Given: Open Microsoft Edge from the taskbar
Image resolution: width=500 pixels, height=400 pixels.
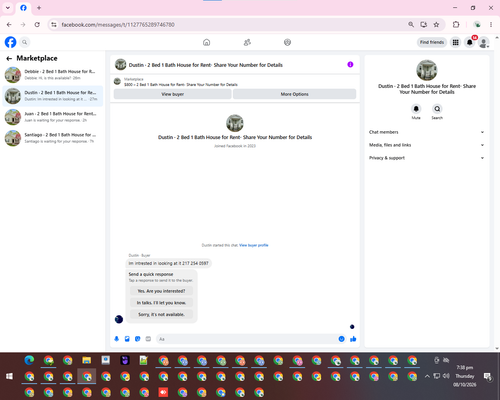Looking at the screenshot, I should tap(29, 360).
